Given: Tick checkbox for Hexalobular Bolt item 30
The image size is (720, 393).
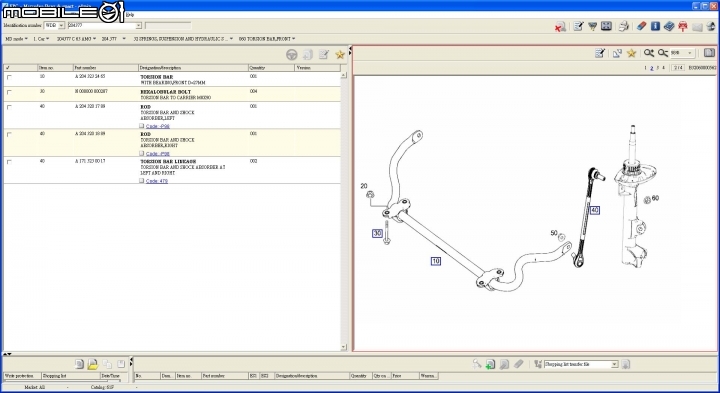Looking at the screenshot, I should click(9, 92).
